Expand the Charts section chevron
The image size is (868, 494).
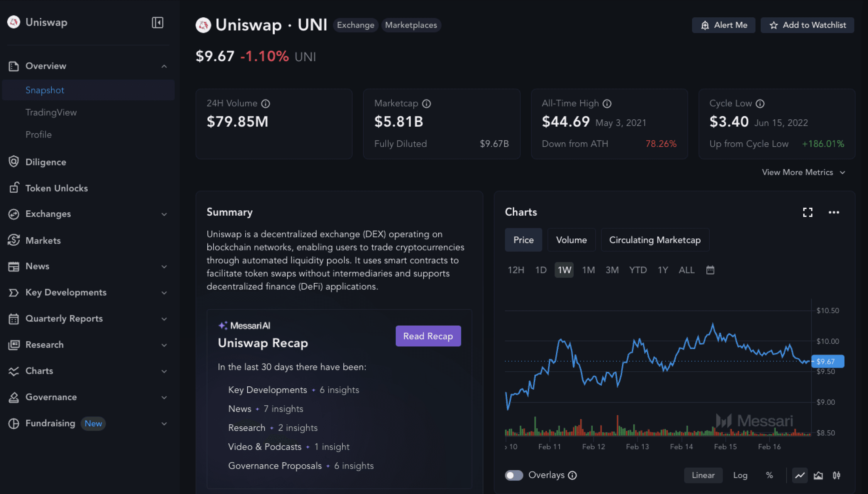tap(164, 371)
